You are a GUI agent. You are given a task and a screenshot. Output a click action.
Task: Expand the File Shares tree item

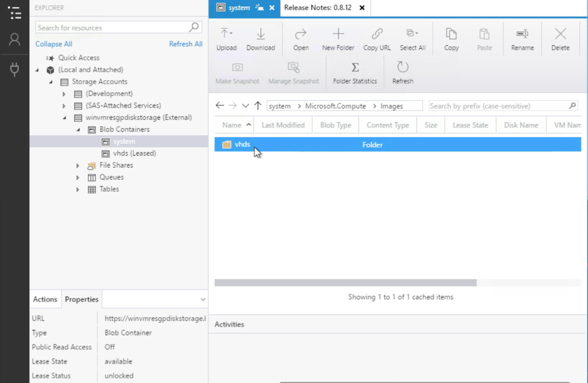tap(77, 165)
